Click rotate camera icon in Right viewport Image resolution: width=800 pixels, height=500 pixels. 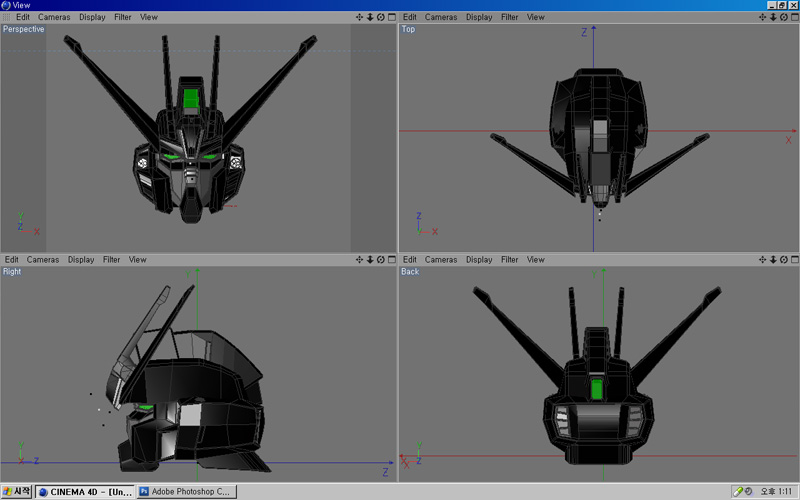click(381, 260)
